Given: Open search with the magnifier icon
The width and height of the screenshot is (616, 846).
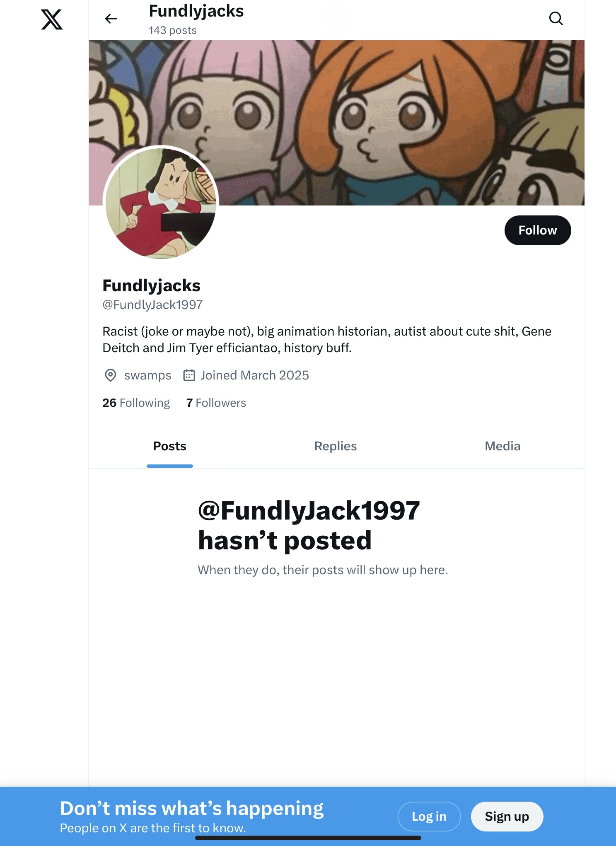Looking at the screenshot, I should (556, 19).
